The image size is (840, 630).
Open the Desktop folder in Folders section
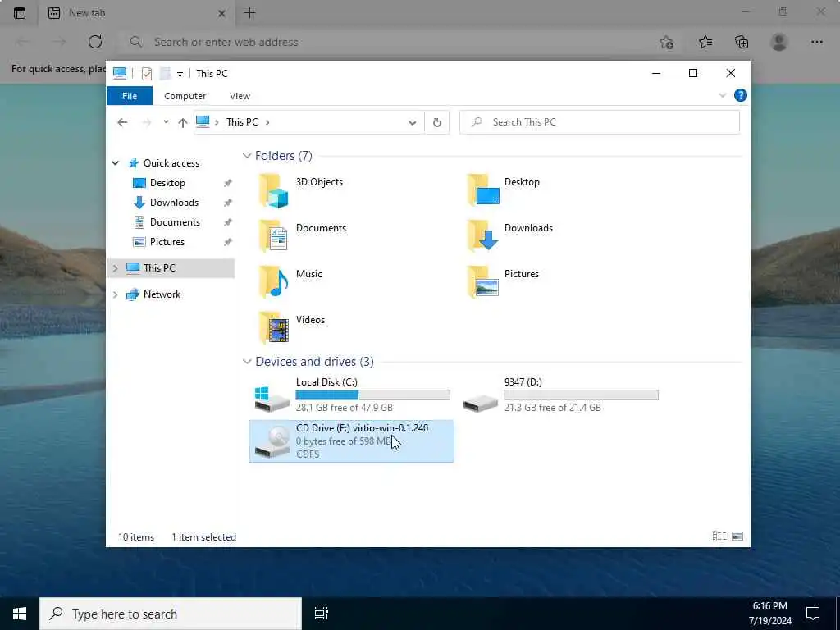click(x=482, y=190)
